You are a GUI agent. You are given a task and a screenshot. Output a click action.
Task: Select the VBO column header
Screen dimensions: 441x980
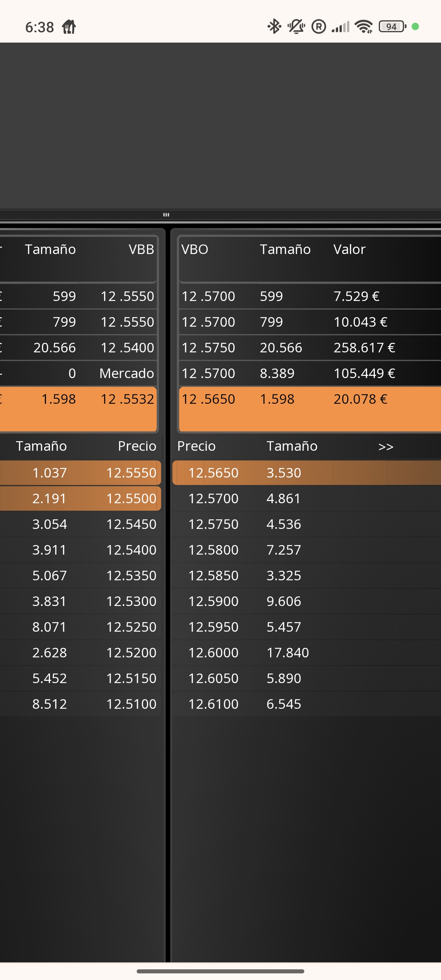[195, 249]
